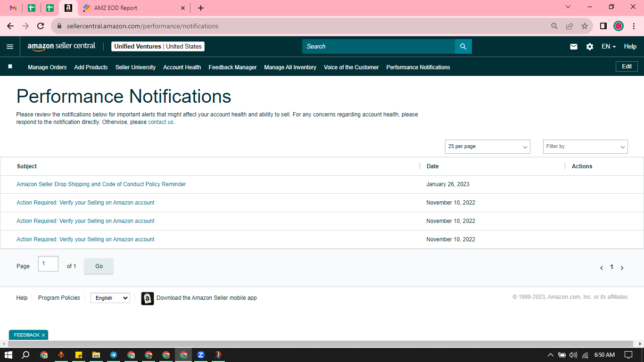
Task: Go back with the browser back arrow
Action: (10, 26)
